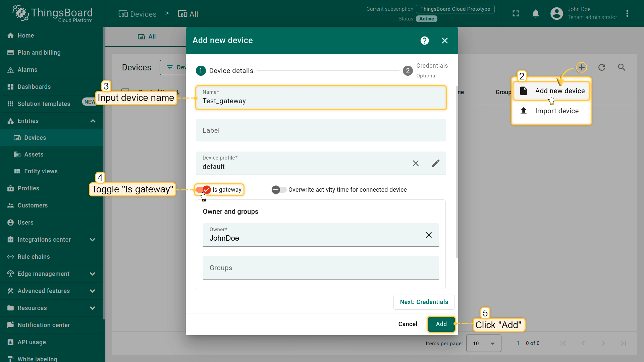Image resolution: width=644 pixels, height=362 pixels.
Task: Open Items per page dropdown
Action: coord(483,343)
